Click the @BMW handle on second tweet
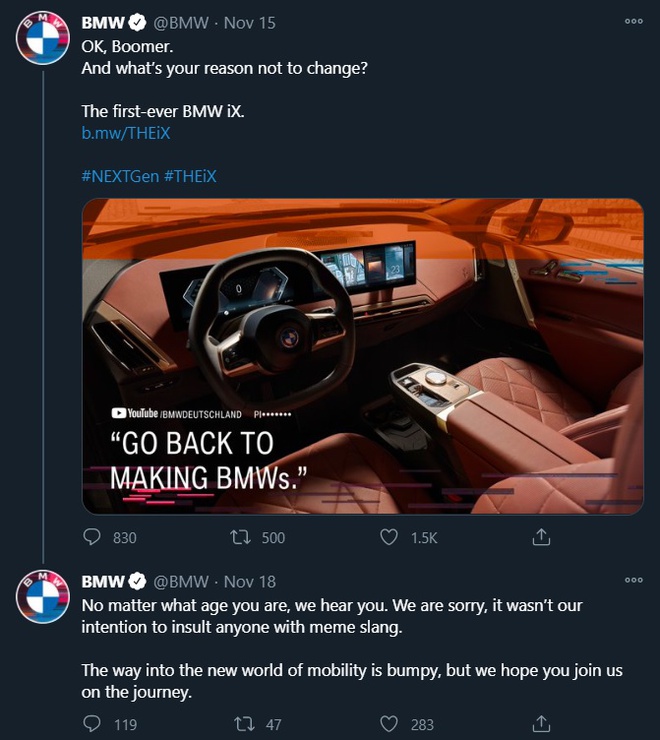Image resolution: width=660 pixels, height=740 pixels. click(181, 581)
